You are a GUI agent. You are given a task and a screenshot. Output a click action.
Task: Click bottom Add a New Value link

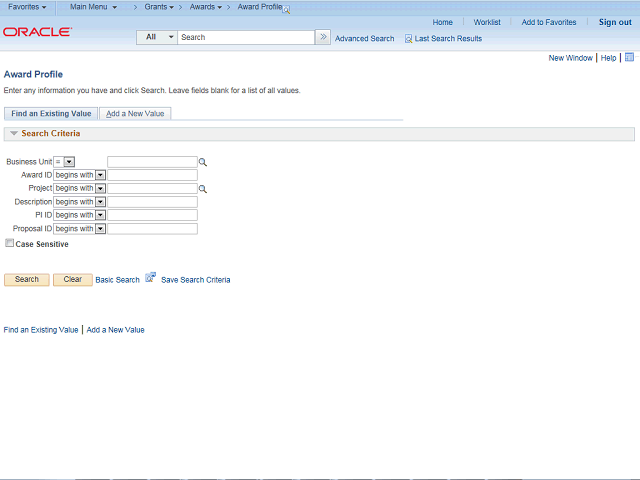pos(116,330)
